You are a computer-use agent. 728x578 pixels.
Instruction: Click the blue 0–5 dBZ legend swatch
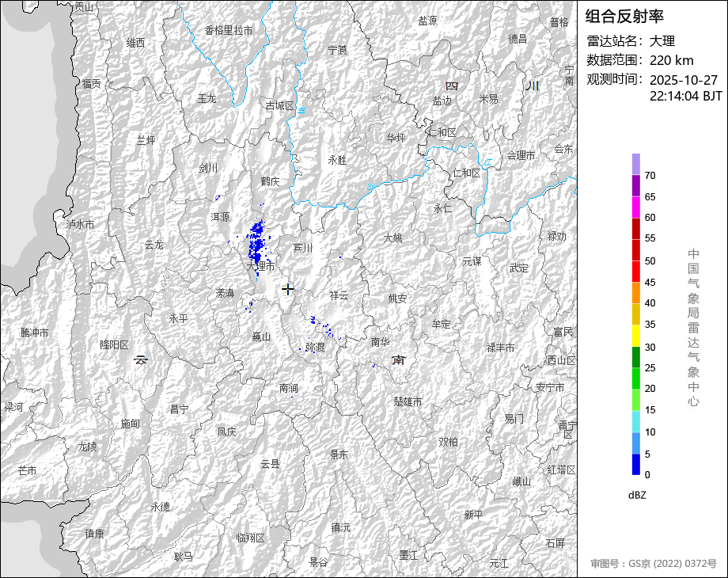tap(635, 464)
